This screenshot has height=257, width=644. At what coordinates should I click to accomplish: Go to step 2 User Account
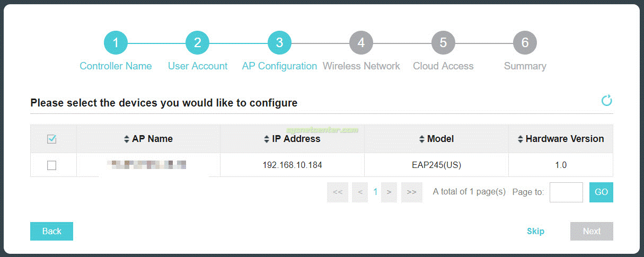[198, 43]
